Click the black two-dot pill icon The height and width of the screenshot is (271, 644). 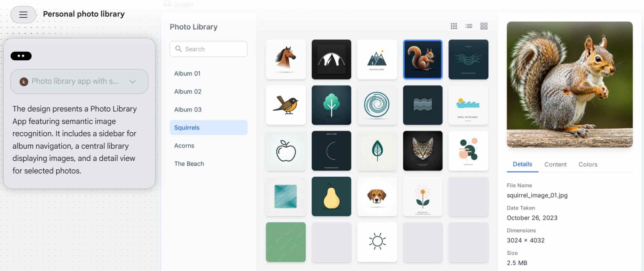click(21, 56)
